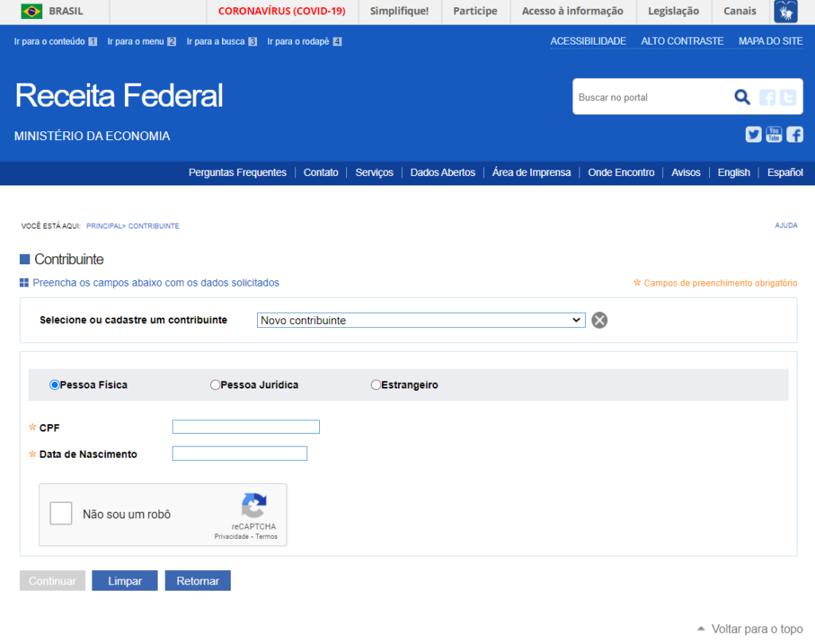Open AJUDA help link
This screenshot has width=815, height=644.
coord(786,225)
